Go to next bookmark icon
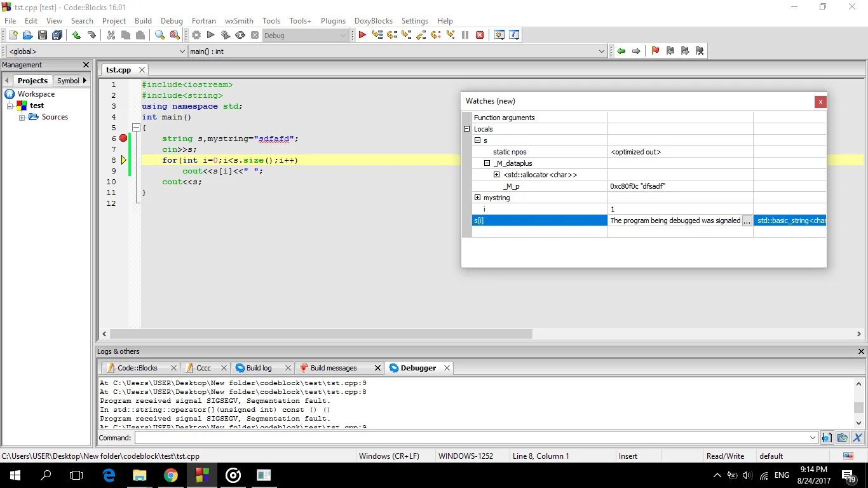Viewport: 868px width, 488px height. 684,51
